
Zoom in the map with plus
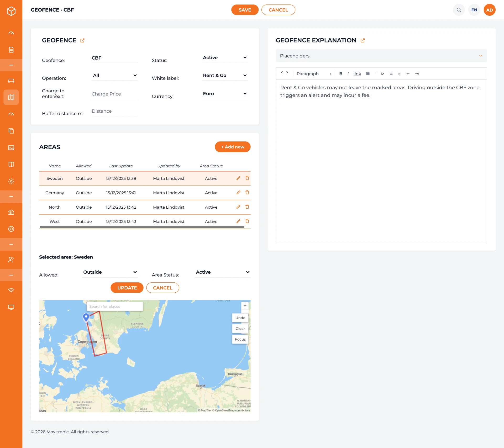[245, 306]
